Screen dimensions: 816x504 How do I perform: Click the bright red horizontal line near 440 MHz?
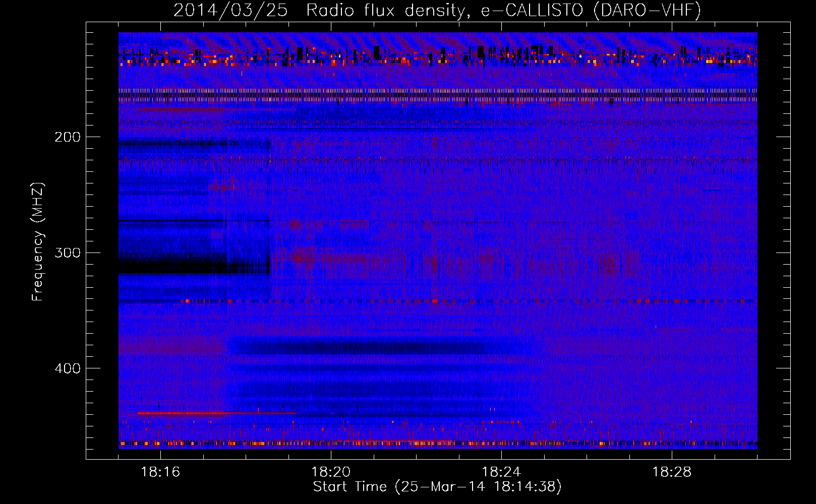tap(217, 413)
